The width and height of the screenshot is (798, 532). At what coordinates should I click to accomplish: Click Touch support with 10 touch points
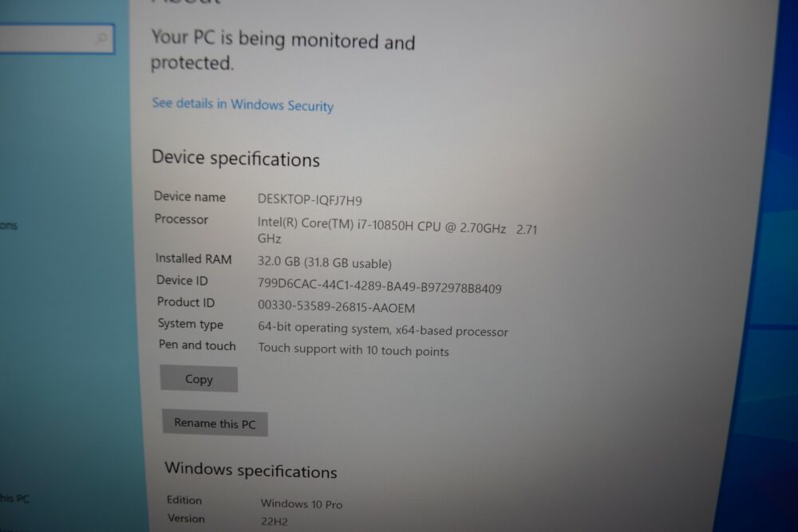pos(354,350)
